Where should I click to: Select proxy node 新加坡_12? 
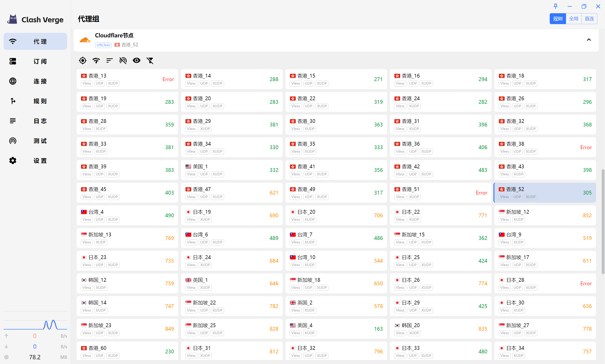[x=545, y=215]
